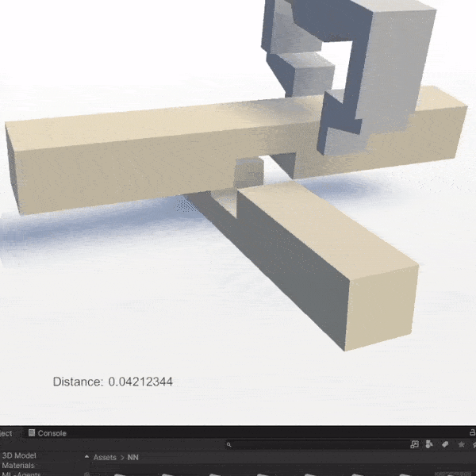Open the Search by Label filter
The height and width of the screenshot is (476, 476).
pos(445,445)
